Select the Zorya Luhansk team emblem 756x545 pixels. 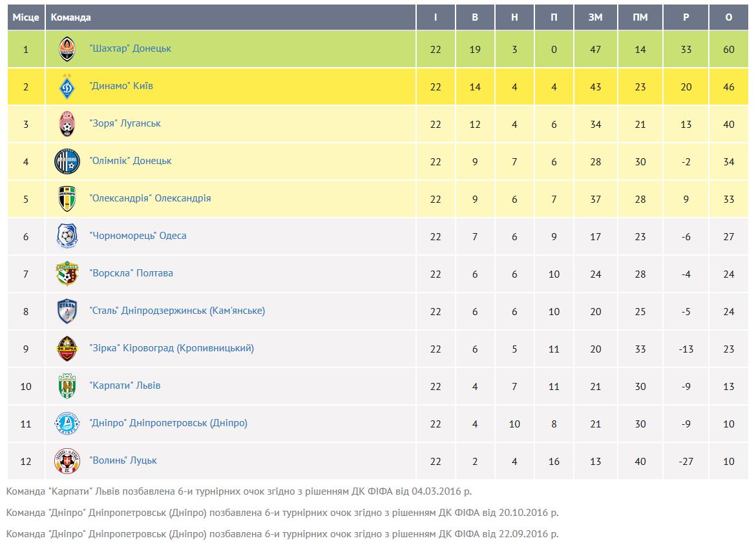point(67,124)
